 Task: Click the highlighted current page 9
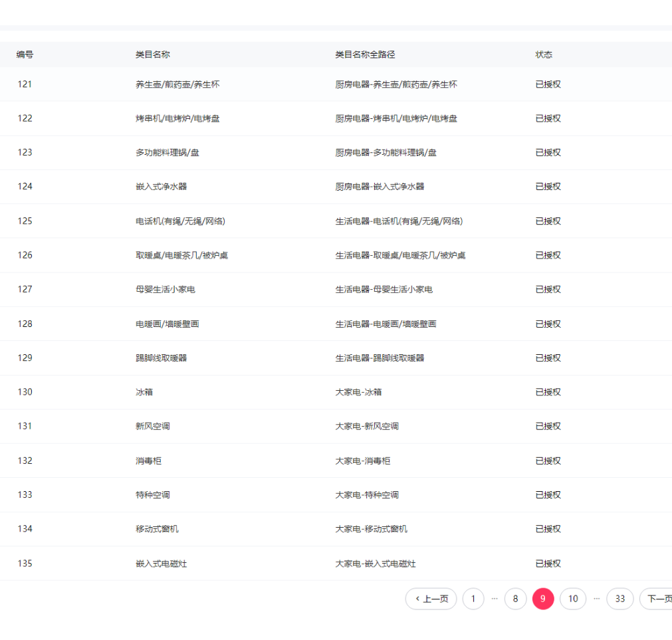[x=543, y=599]
